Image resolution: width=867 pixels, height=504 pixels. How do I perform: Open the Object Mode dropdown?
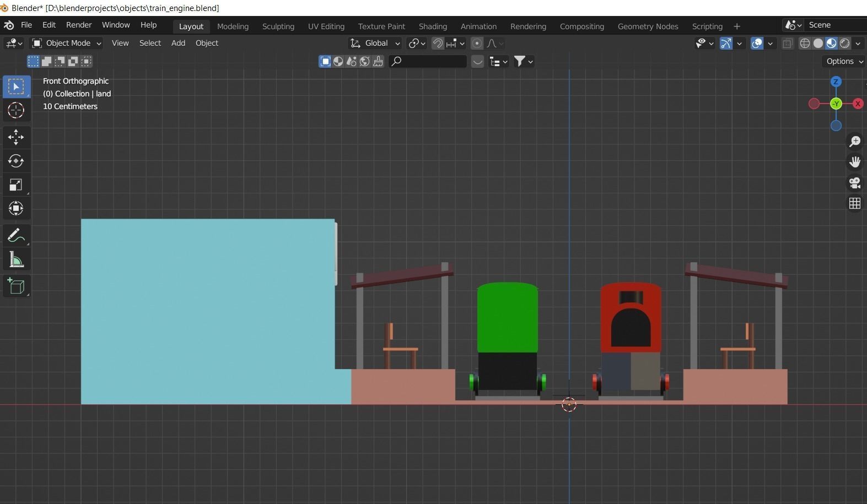click(x=66, y=43)
